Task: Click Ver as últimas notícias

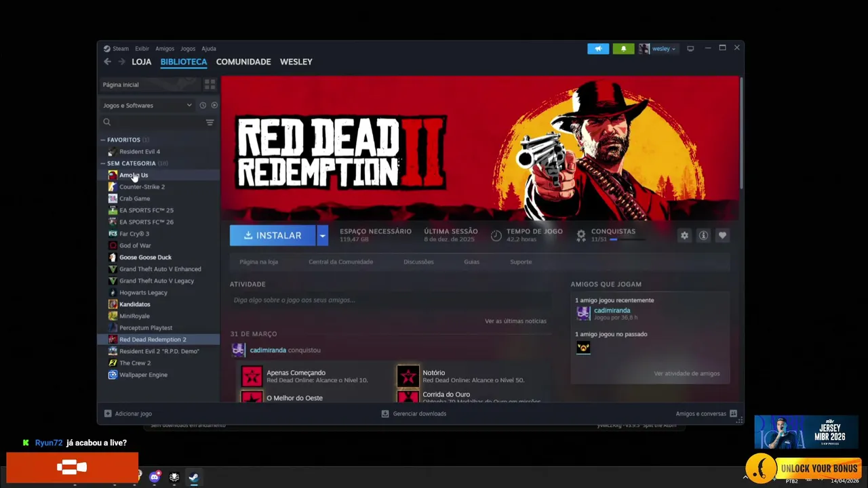Action: (515, 321)
